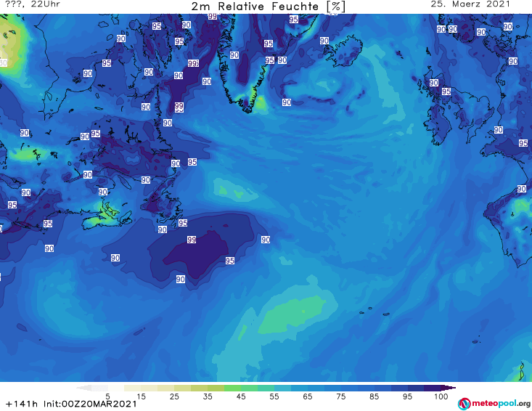Screen dimensions: 532x411
Task: Click the legend value '15'
Action: point(141,396)
